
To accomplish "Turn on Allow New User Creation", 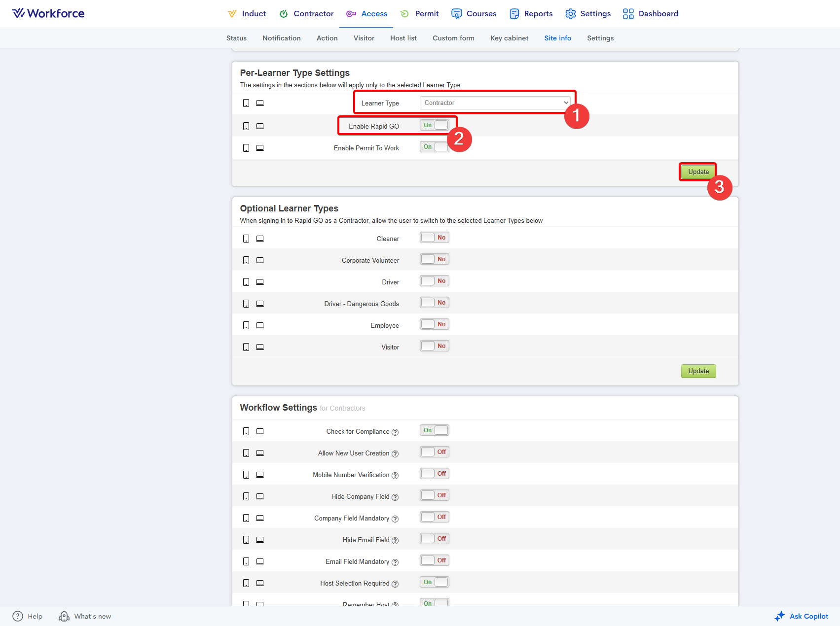I will point(434,452).
